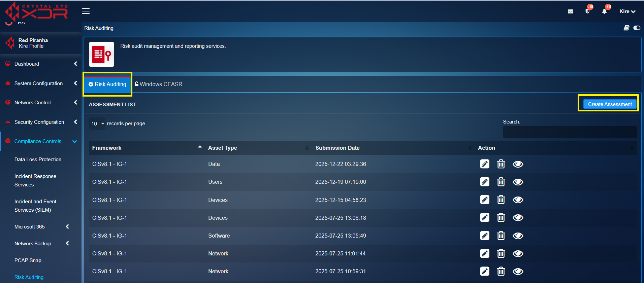Open Red Piranha Kire Profile
This screenshot has width=644, height=283.
33,43
